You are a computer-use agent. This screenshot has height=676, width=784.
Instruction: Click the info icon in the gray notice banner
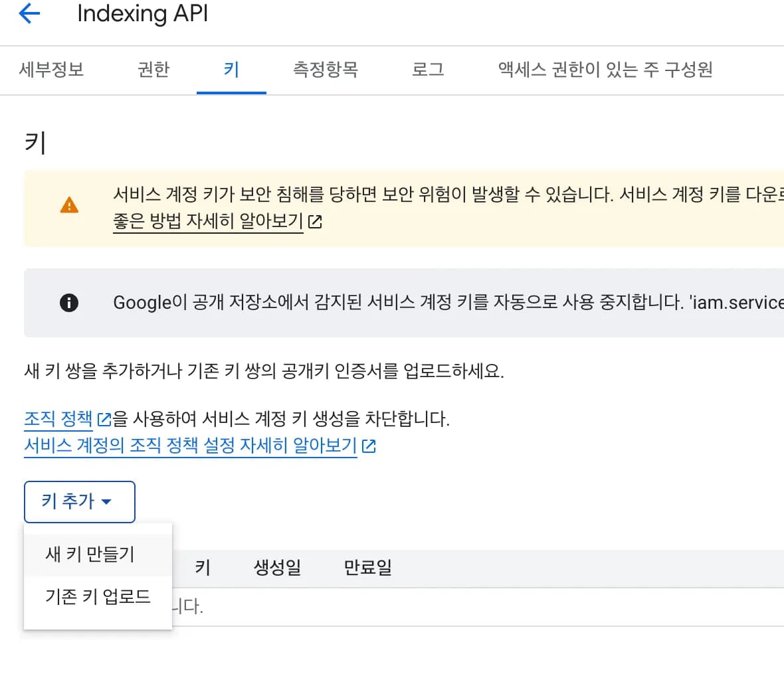[x=70, y=302]
